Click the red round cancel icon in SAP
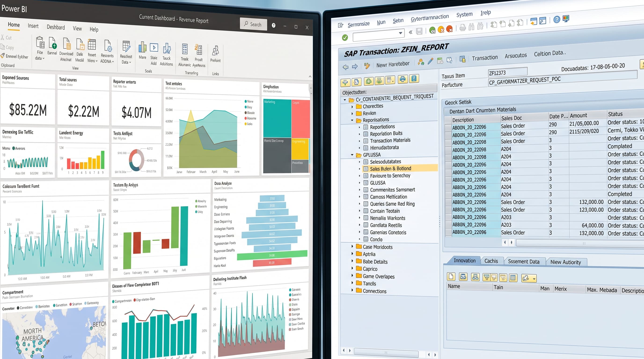Image resolution: width=644 pixels, height=359 pixels. coord(450,29)
